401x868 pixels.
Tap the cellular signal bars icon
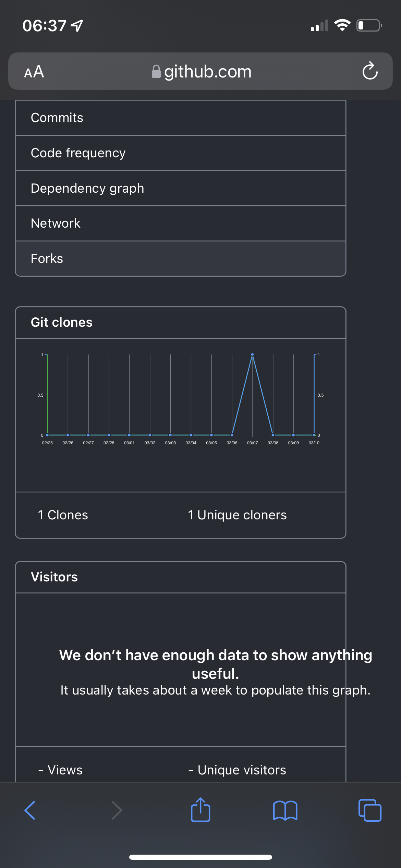tap(319, 25)
